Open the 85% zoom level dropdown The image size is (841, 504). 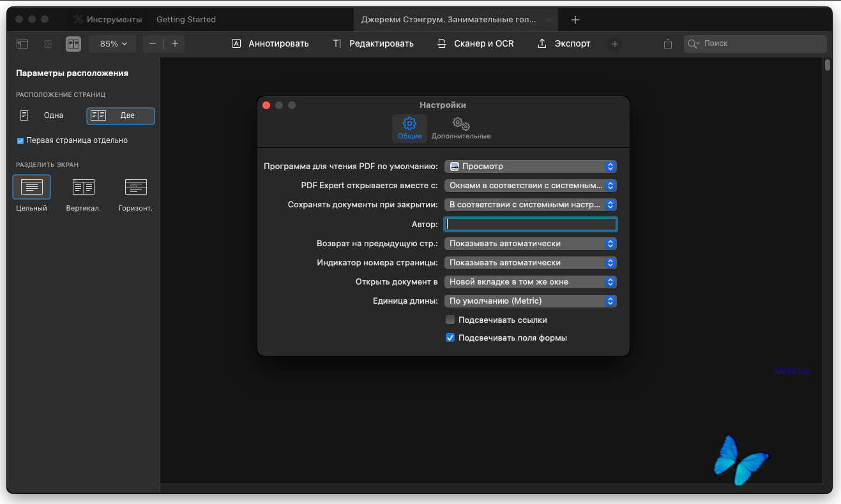[x=113, y=44]
